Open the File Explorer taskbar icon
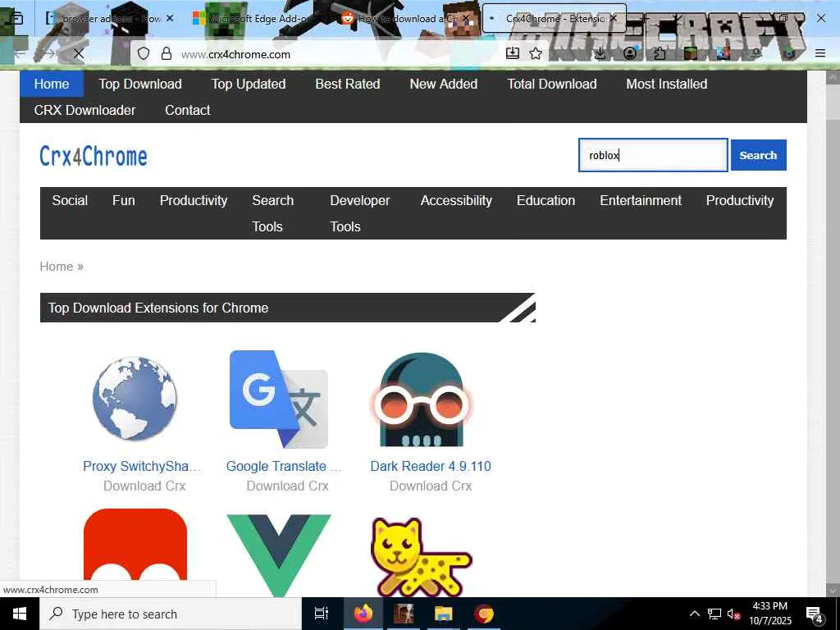840x630 pixels. pyautogui.click(x=444, y=614)
